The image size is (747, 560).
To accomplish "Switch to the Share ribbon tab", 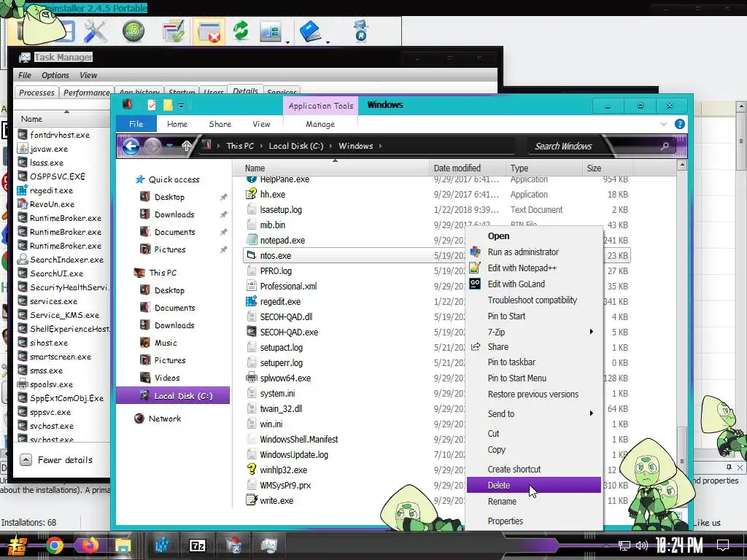I will 220,124.
